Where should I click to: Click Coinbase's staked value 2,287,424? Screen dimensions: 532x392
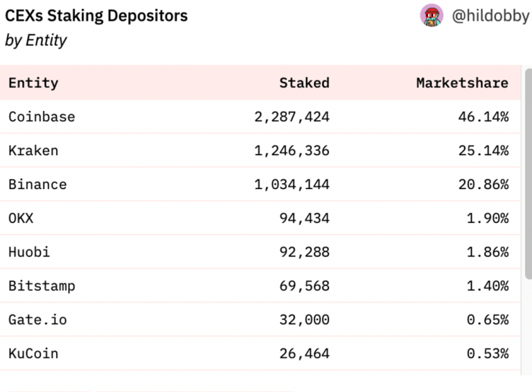coord(292,117)
